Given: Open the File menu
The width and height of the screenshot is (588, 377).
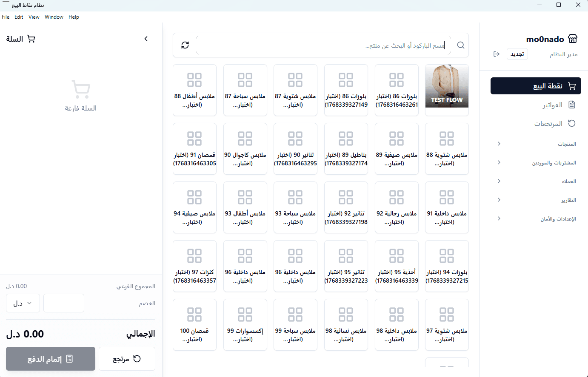Looking at the screenshot, I should (6, 17).
